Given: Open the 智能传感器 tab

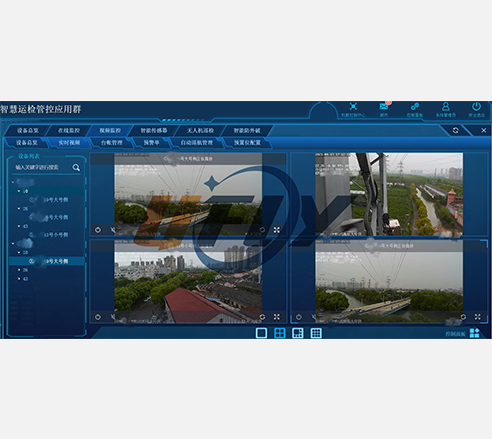Looking at the screenshot, I should click(x=154, y=130).
